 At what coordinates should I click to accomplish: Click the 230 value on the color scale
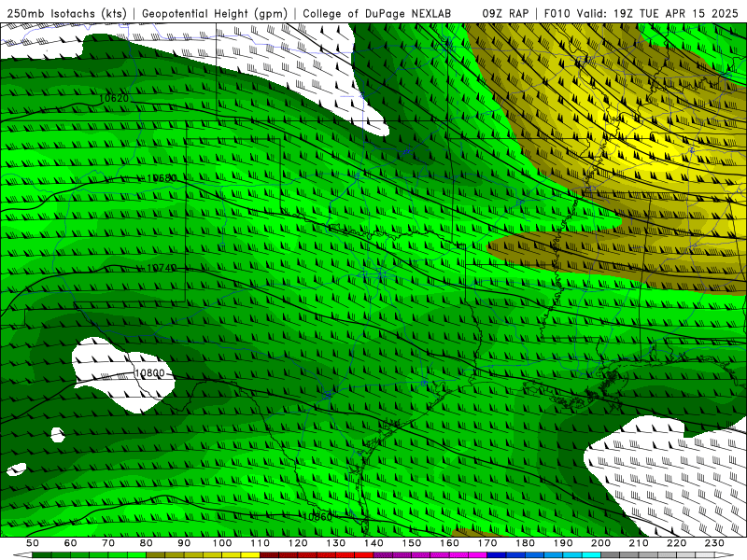coord(714,543)
